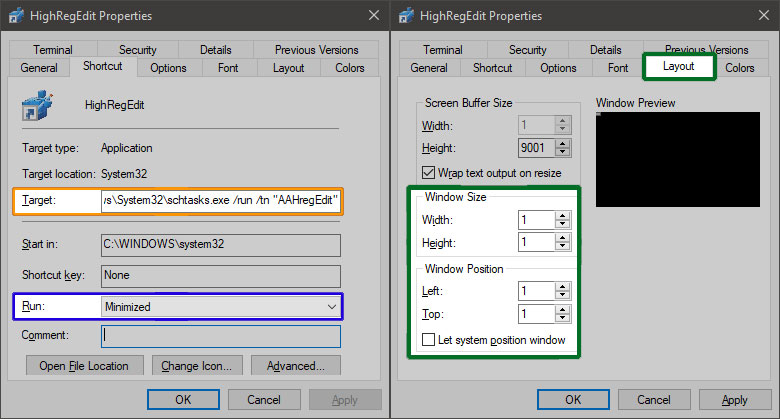The height and width of the screenshot is (419, 780).
Task: Decrease Window Position Top spinner
Action: click(563, 318)
